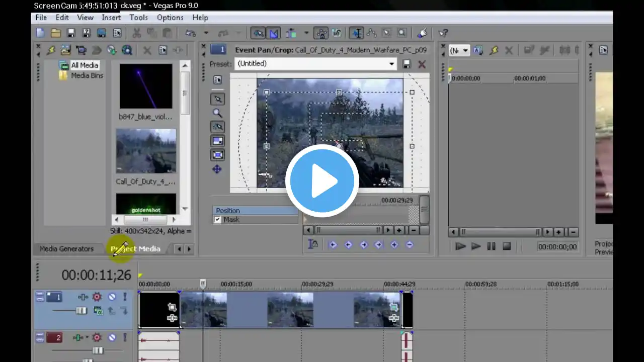Open the trimmer history dropdown arrow
Screen dimensions: 644x362
pyautogui.click(x=466, y=50)
